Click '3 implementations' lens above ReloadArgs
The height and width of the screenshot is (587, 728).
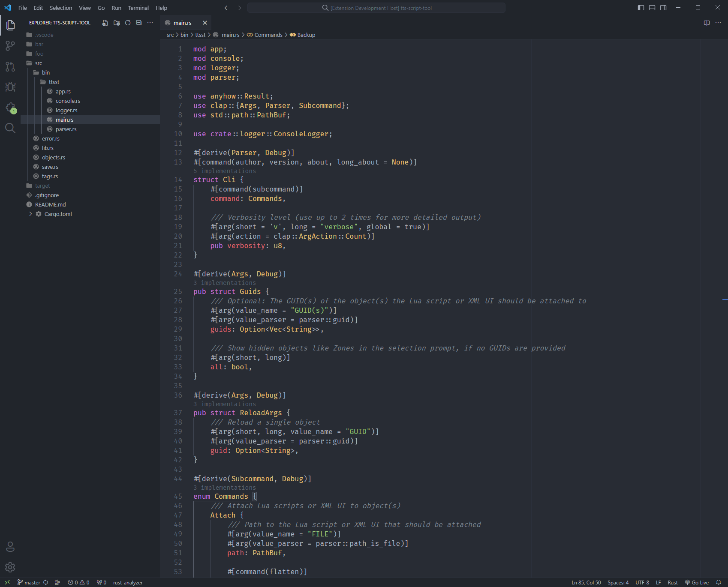(x=225, y=404)
